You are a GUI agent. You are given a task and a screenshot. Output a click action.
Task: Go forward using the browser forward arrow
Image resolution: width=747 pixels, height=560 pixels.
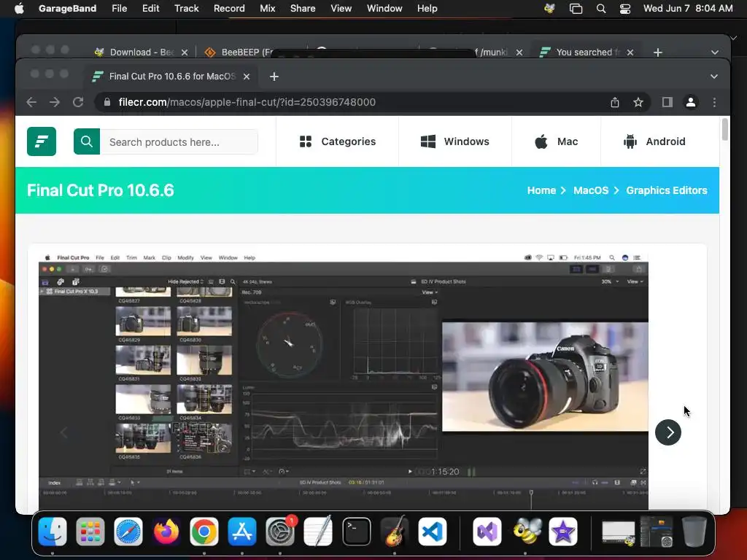point(55,102)
